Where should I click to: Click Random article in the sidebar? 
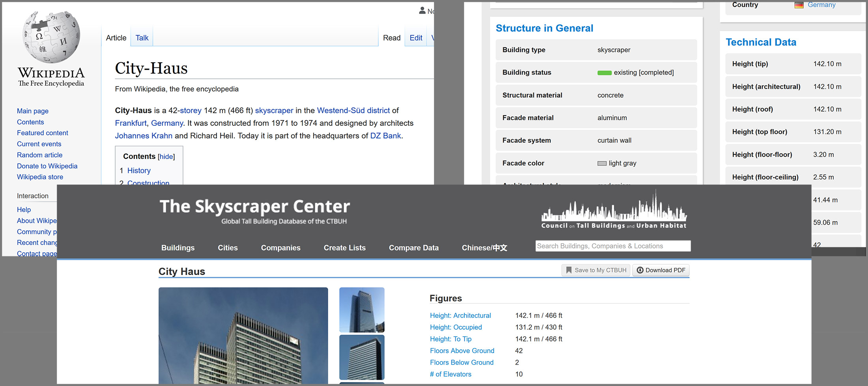pos(39,155)
